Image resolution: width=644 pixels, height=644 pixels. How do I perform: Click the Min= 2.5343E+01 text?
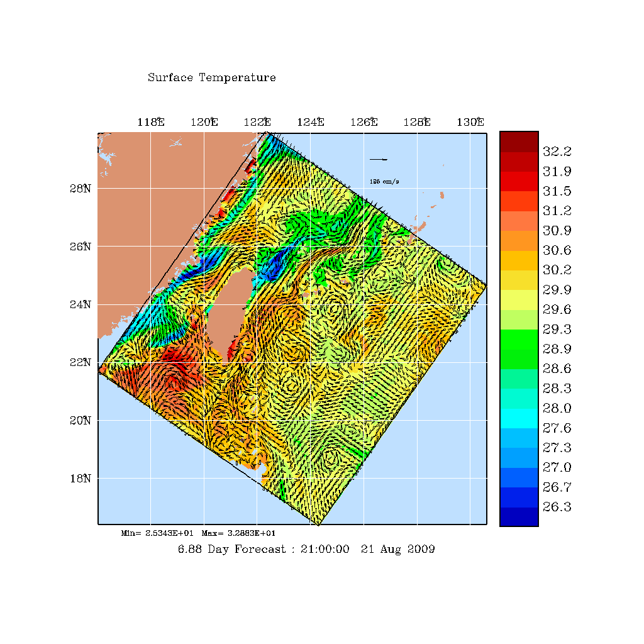click(157, 533)
